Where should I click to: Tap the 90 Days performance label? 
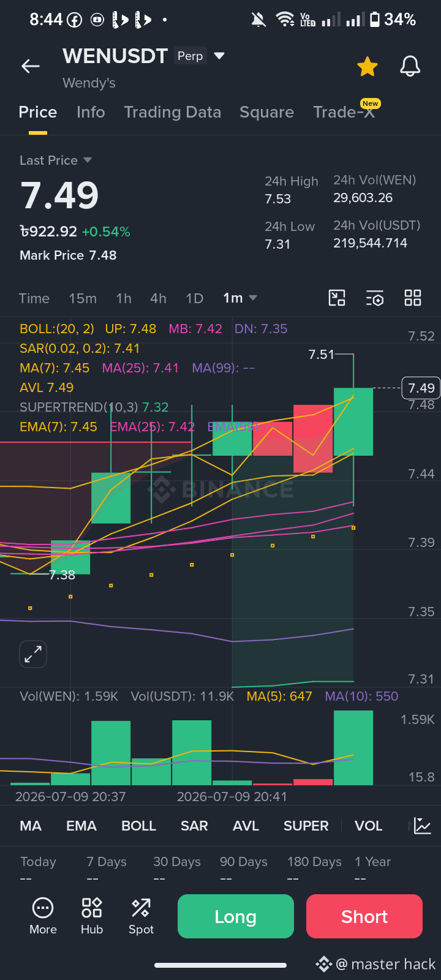point(244,862)
